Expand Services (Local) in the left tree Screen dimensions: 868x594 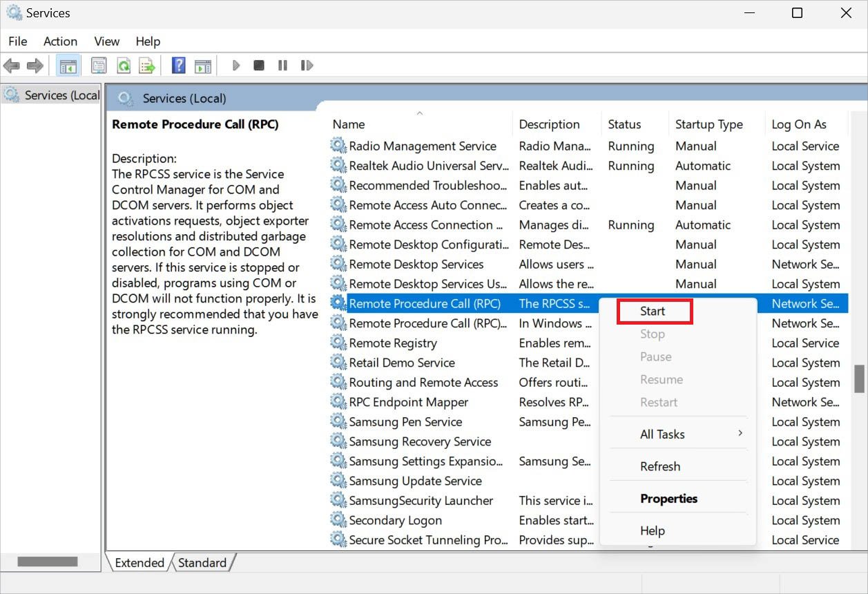click(x=51, y=95)
